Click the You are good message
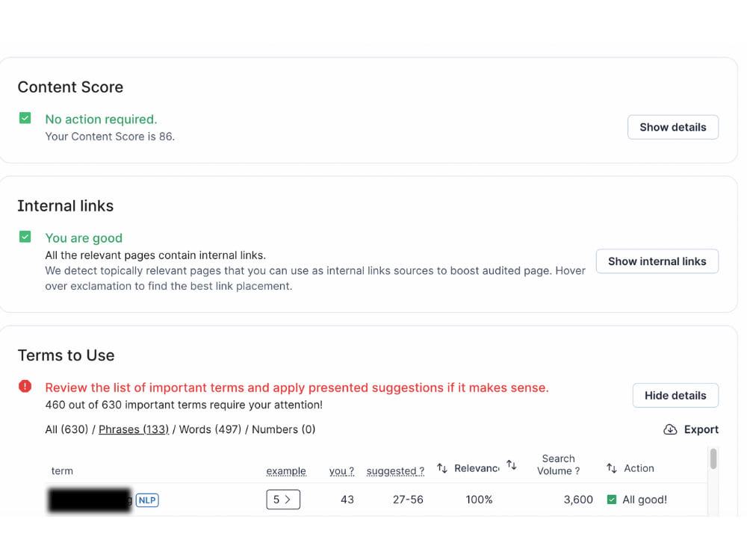This screenshot has width=747, height=560. click(84, 237)
